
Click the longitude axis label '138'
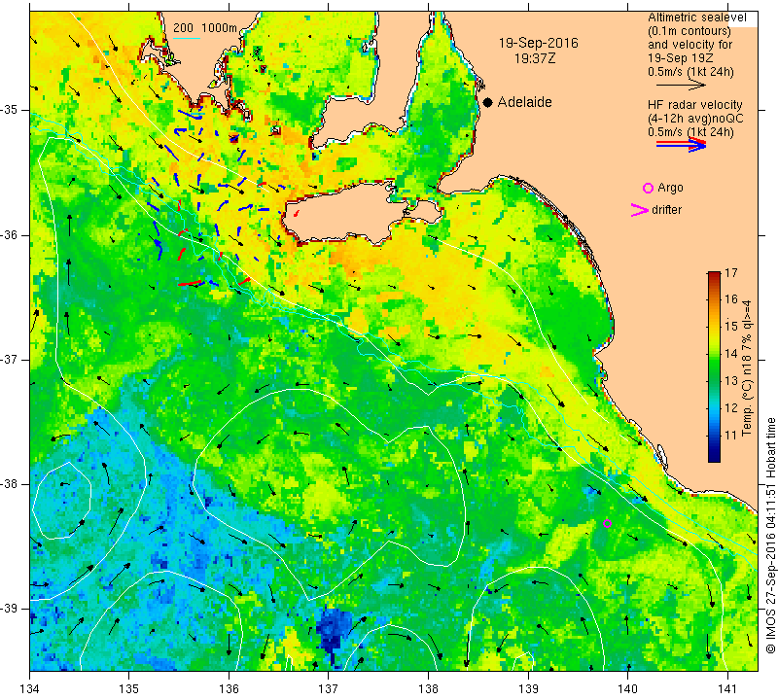pos(428,689)
